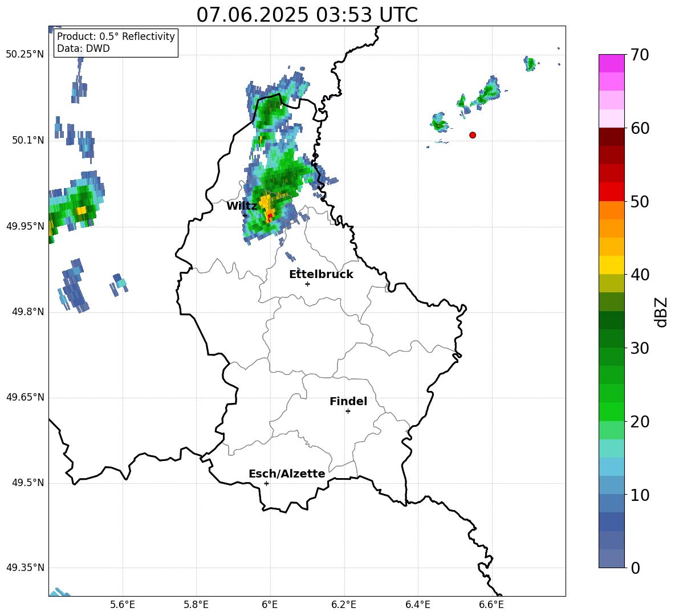This screenshot has height=616, width=675.
Task: Click the 0 tick label on colorbar
Action: click(x=635, y=568)
